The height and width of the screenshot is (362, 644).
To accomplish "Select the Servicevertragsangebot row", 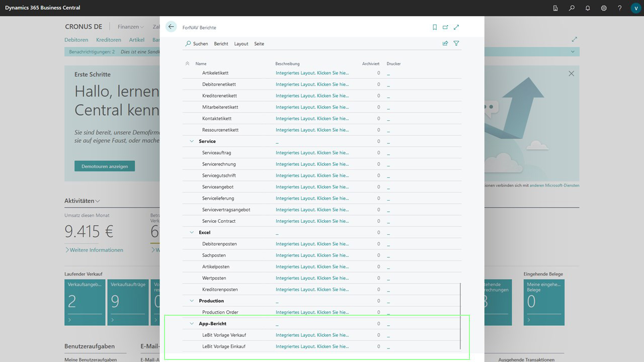I will (x=321, y=210).
